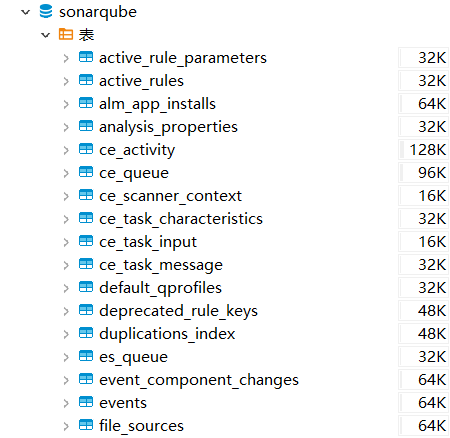Expand the deprecated_rule_keys table node
This screenshot has width=450, height=438.
coord(66,311)
